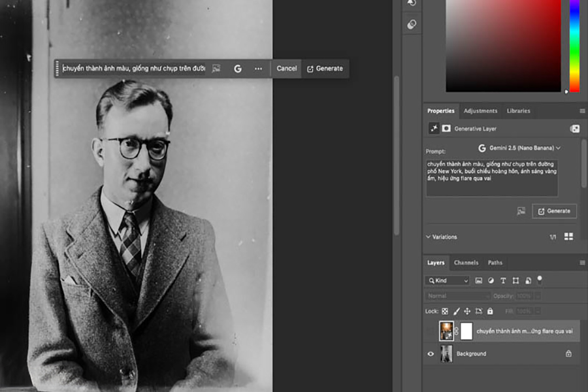Open the Kind layer filter dropdown
The image size is (588, 392).
point(448,280)
